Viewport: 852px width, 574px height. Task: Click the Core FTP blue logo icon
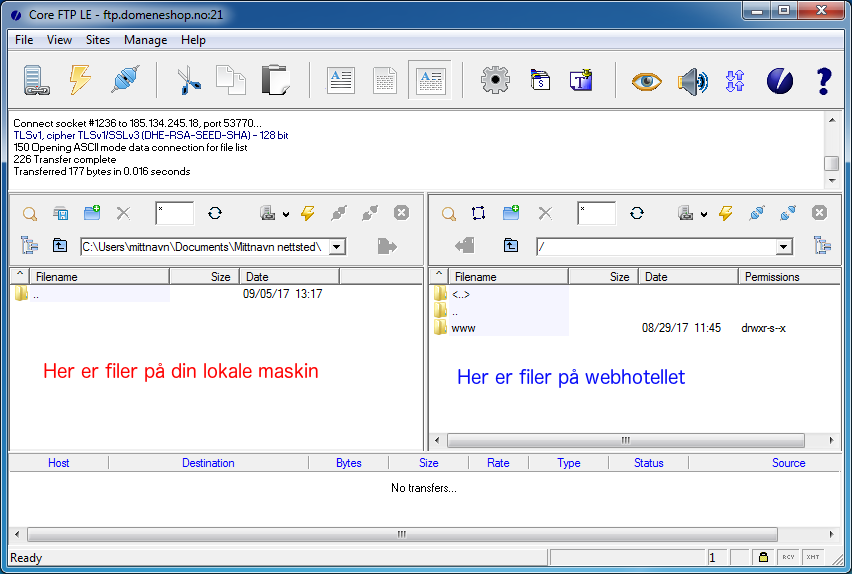(780, 81)
